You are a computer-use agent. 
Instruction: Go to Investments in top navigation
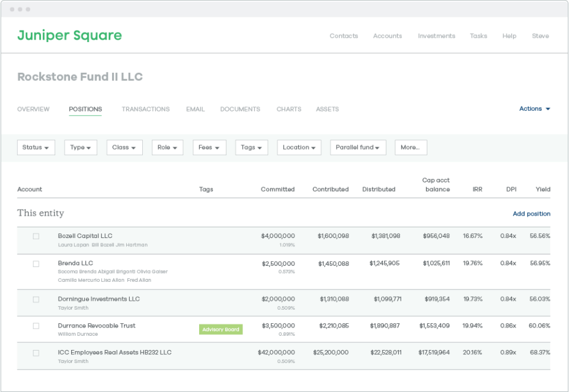pyautogui.click(x=437, y=36)
